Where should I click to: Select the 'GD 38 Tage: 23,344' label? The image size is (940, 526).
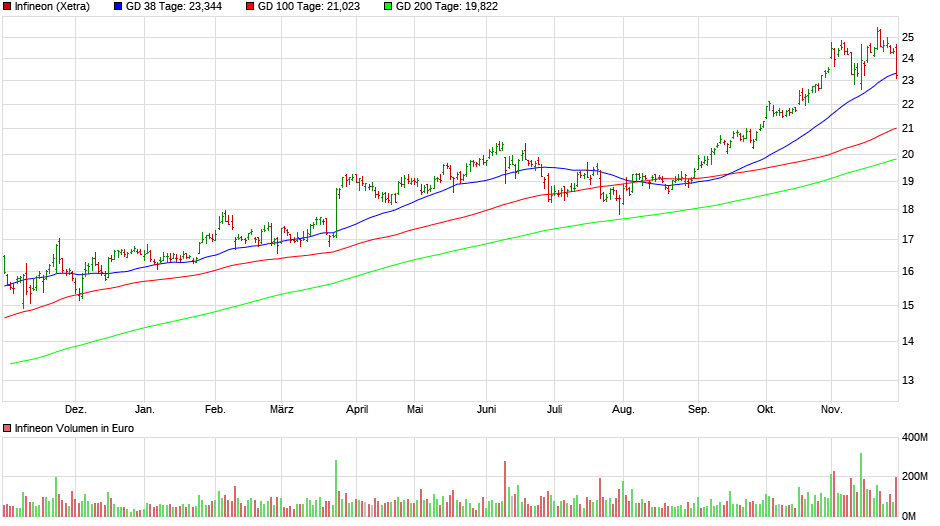[x=174, y=7]
